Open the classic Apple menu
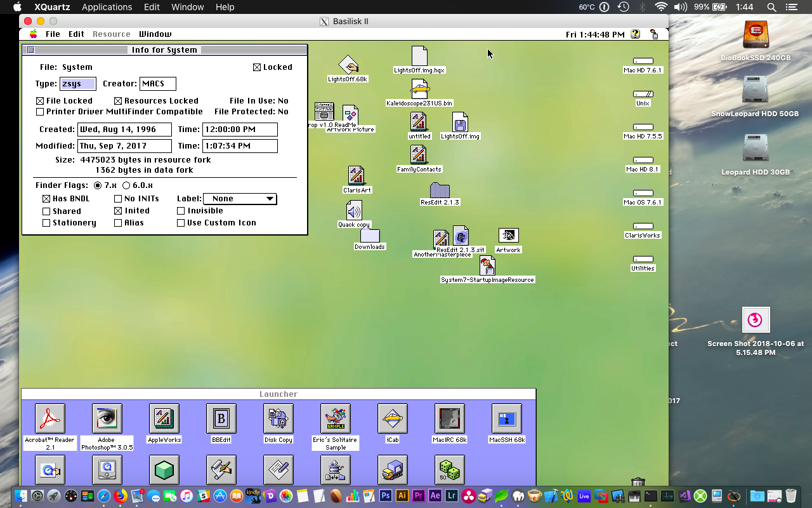The height and width of the screenshot is (508, 812). pyautogui.click(x=33, y=34)
